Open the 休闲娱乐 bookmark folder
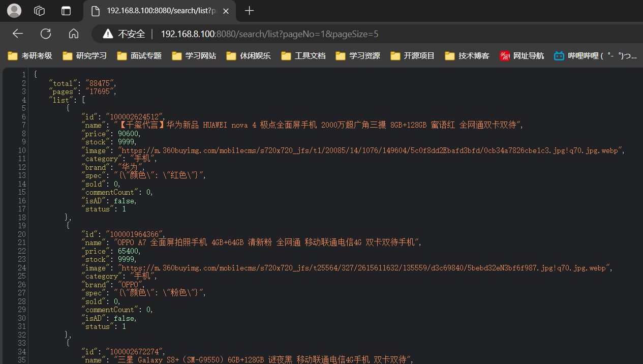This screenshot has width=643, height=364. (x=249, y=56)
